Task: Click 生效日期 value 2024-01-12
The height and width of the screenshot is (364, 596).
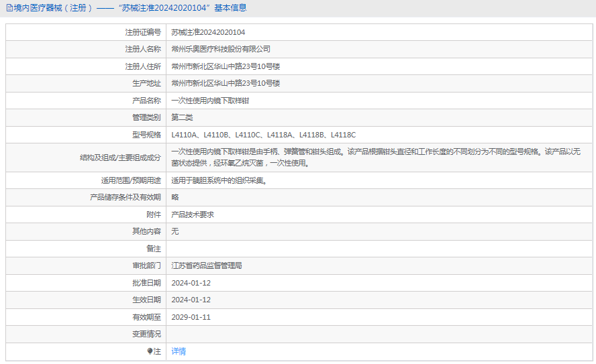Action: tap(191, 300)
